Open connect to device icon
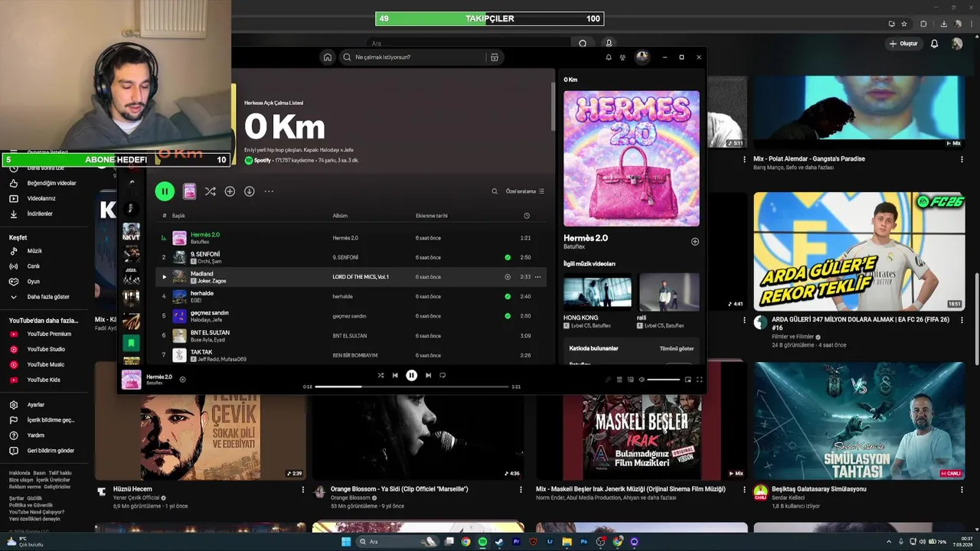 631,380
